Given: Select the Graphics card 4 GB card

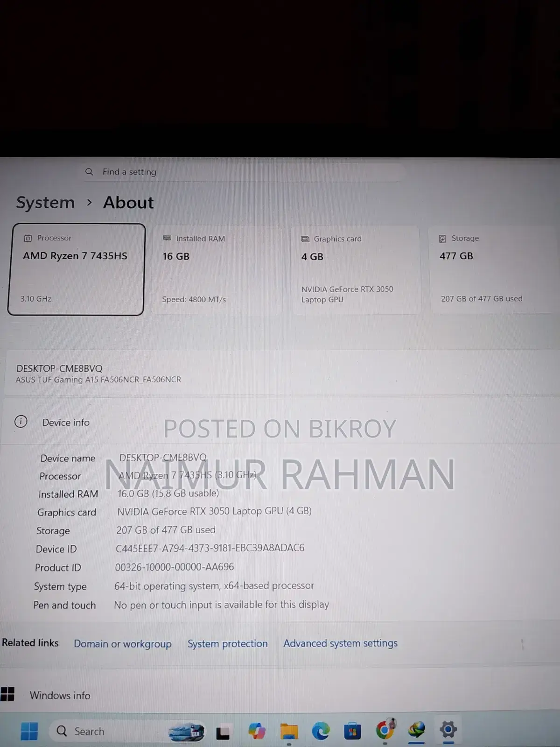Looking at the screenshot, I should click(356, 270).
